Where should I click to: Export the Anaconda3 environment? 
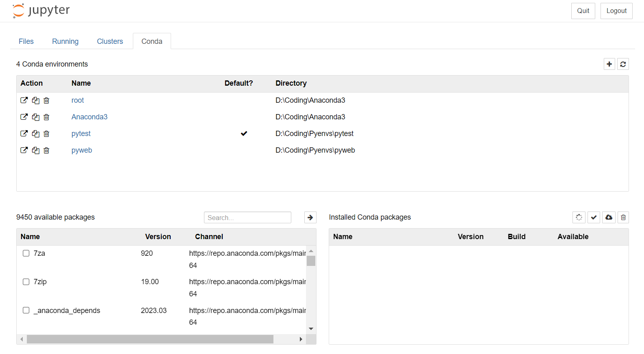(24, 117)
